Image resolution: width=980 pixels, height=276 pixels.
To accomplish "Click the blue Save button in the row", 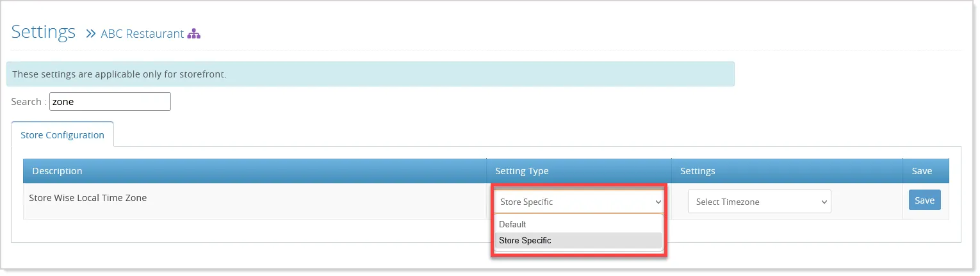I will coord(924,200).
